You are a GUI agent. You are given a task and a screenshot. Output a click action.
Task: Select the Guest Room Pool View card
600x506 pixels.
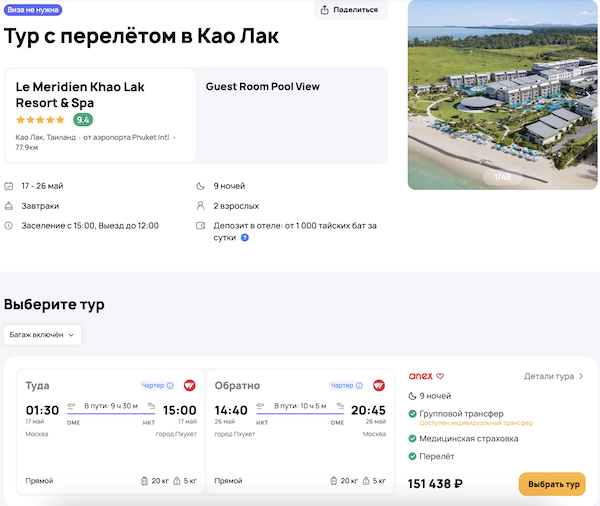coord(292,115)
